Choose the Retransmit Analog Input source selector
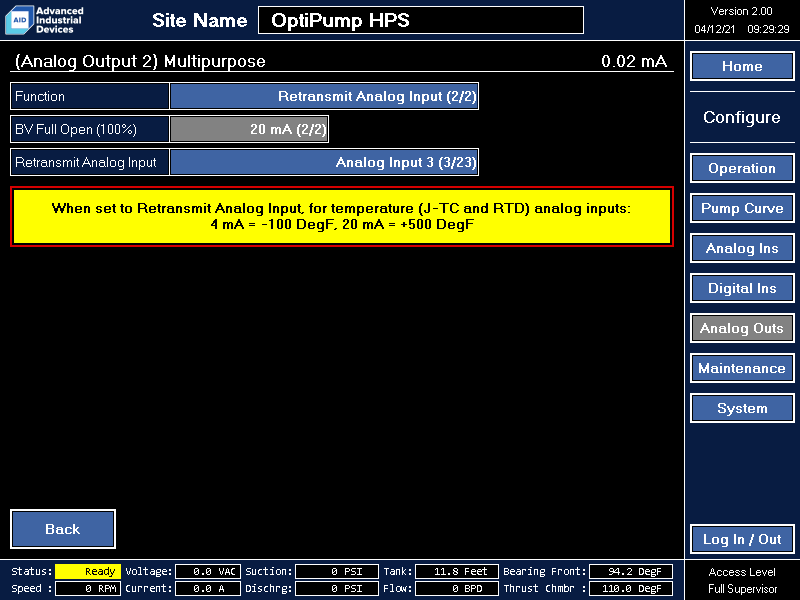 click(324, 162)
